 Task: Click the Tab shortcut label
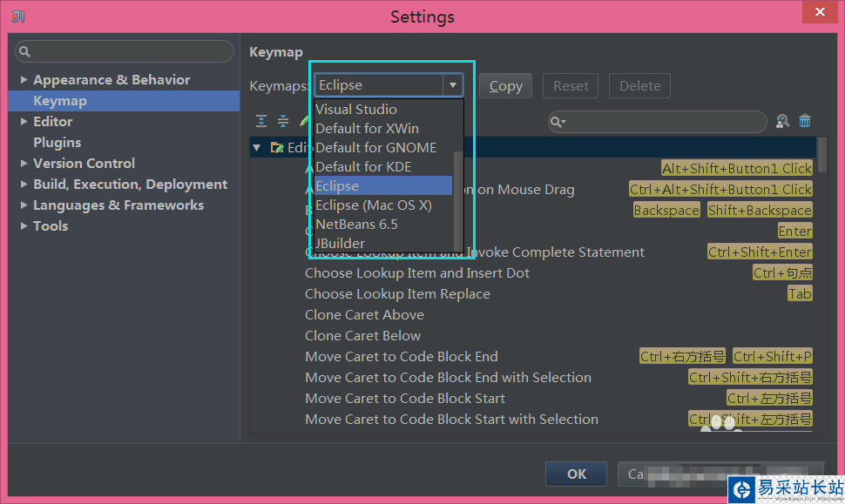pos(800,294)
